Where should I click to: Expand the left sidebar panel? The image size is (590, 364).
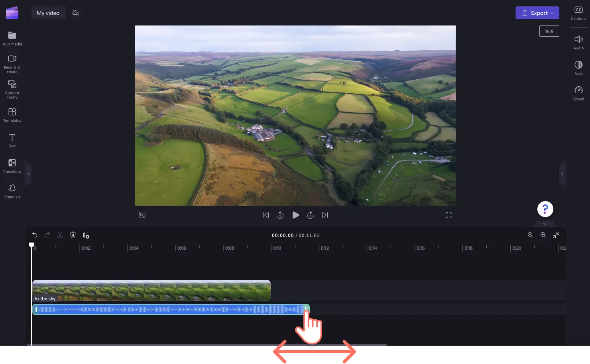pos(28,174)
